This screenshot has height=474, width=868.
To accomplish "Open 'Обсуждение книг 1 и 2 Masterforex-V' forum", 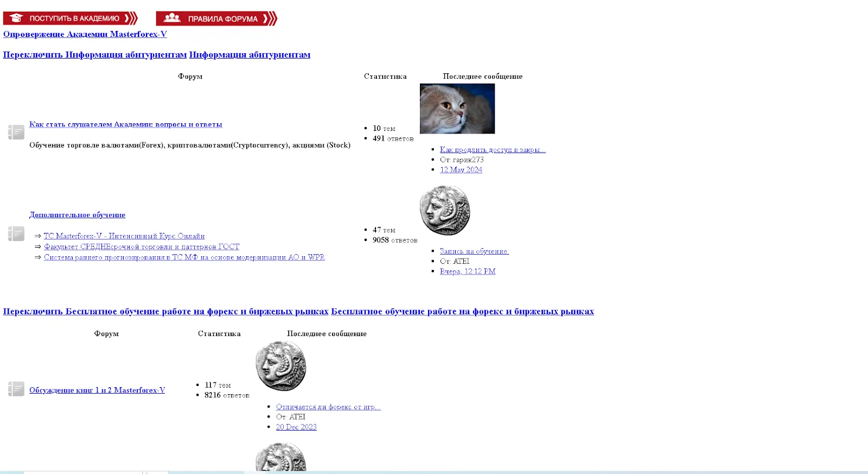I will point(97,390).
